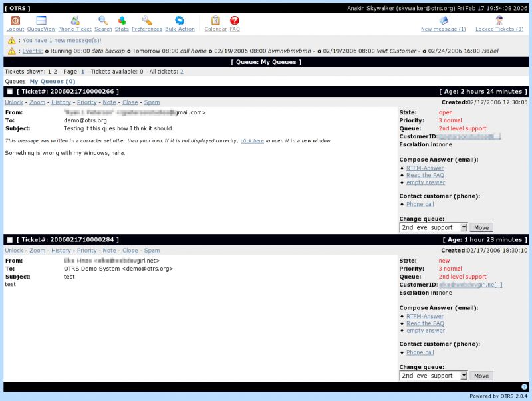Check the box for ticket 2006021710000266
Screen dimensions: 532x401
coord(9,92)
